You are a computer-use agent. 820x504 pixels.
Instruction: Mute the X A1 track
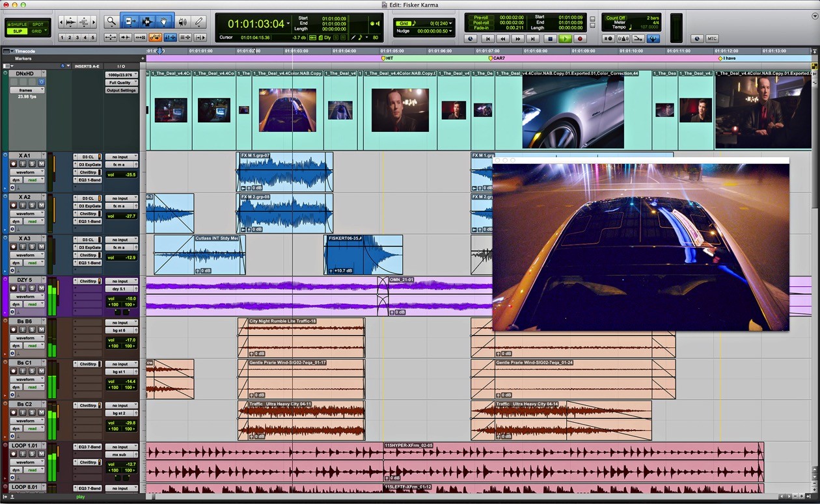click(x=42, y=163)
